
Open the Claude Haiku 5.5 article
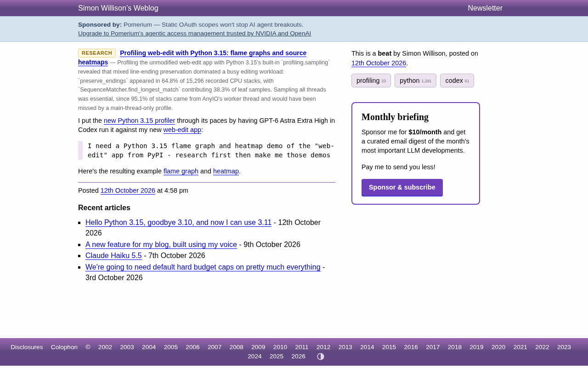(113, 256)
